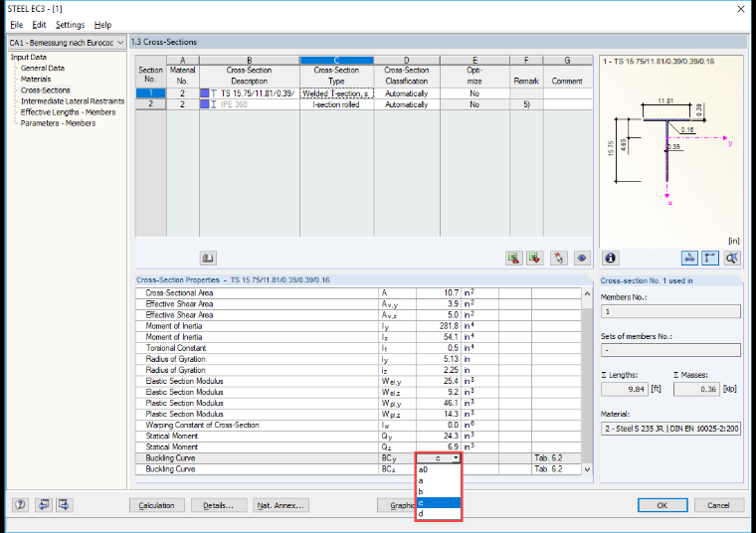Open Parameters - Members in the navigator
Screen dimensions: 756x533
pos(58,123)
